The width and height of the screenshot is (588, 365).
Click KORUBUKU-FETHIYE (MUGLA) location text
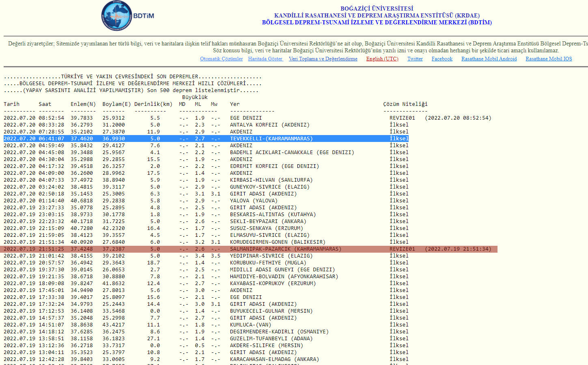point(268,263)
